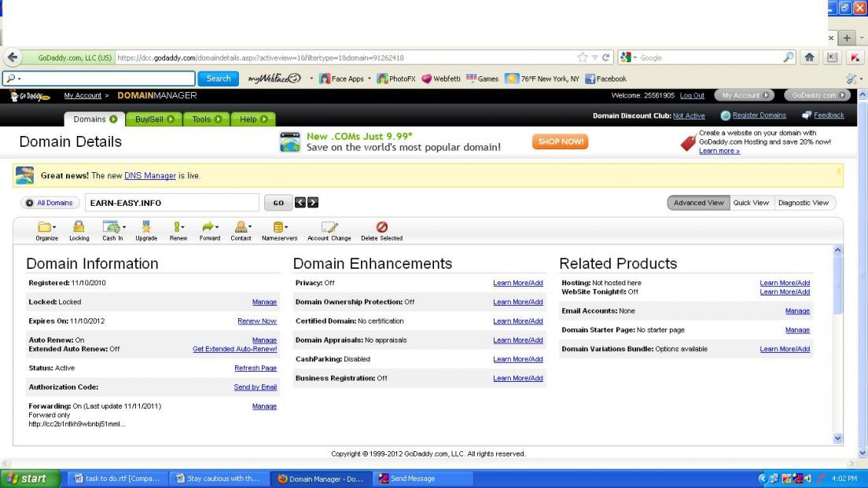This screenshot has width=868, height=488.
Task: Switch to Diagnostic View
Action: [x=803, y=203]
